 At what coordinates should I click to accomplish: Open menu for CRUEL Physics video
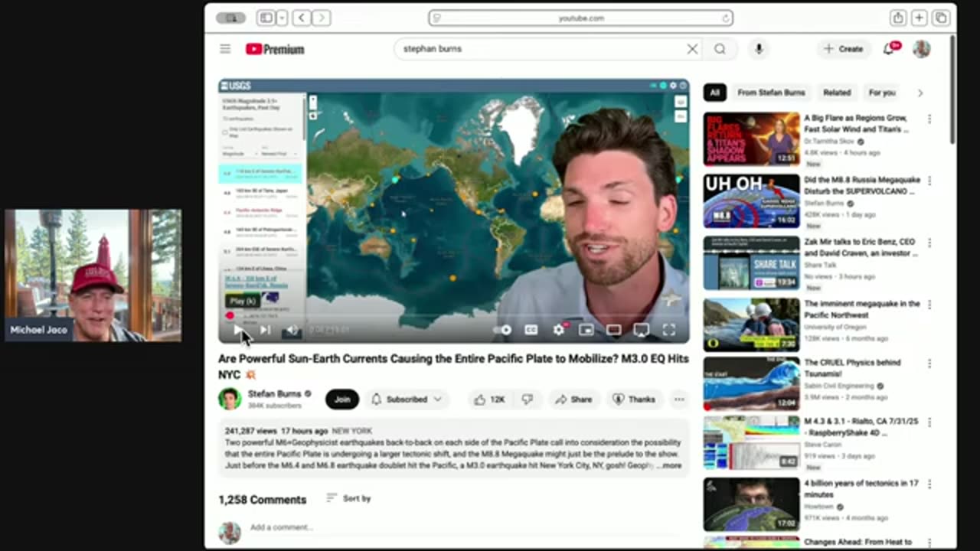coord(929,364)
